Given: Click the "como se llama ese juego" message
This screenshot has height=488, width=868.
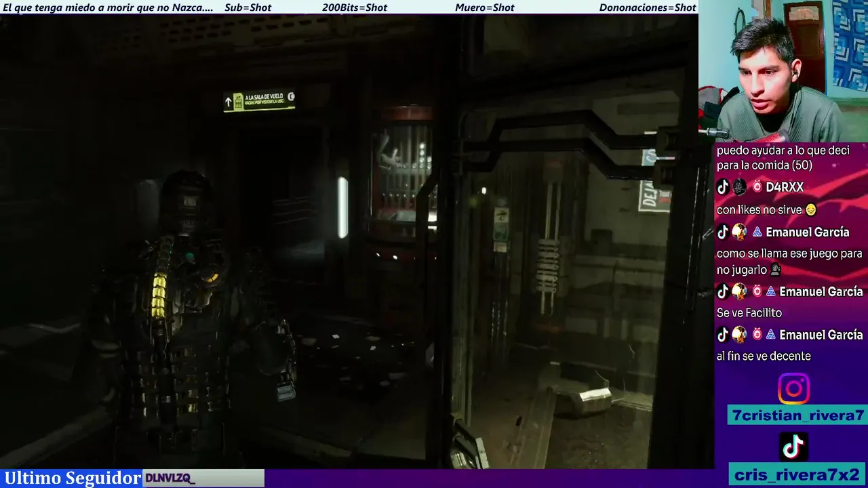Looking at the screenshot, I should [789, 262].
